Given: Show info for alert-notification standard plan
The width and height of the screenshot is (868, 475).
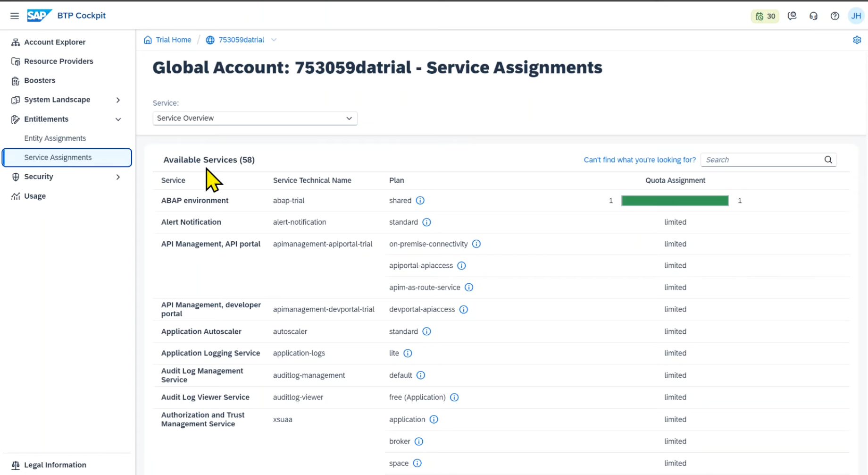Looking at the screenshot, I should tap(426, 222).
